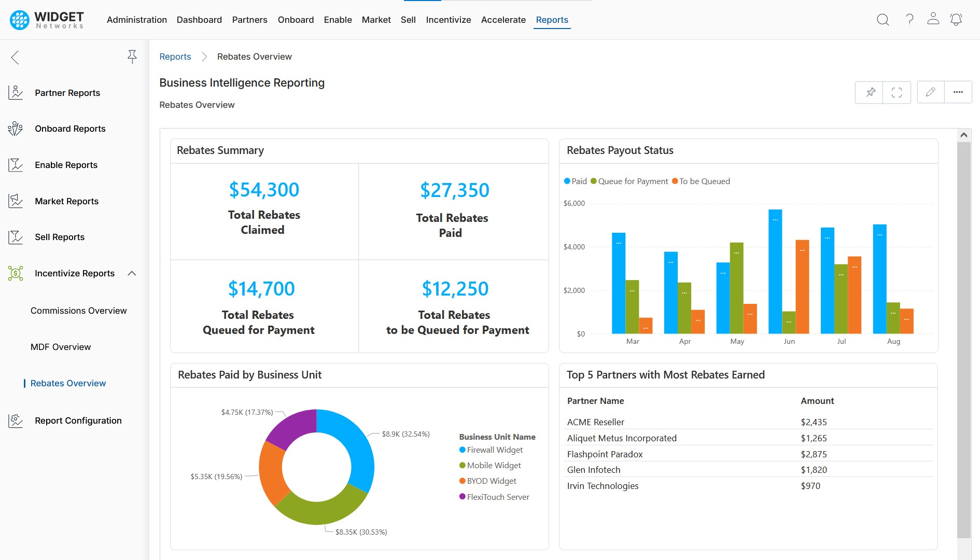This screenshot has height=560, width=980.
Task: Open the notifications bell icon
Action: [956, 20]
